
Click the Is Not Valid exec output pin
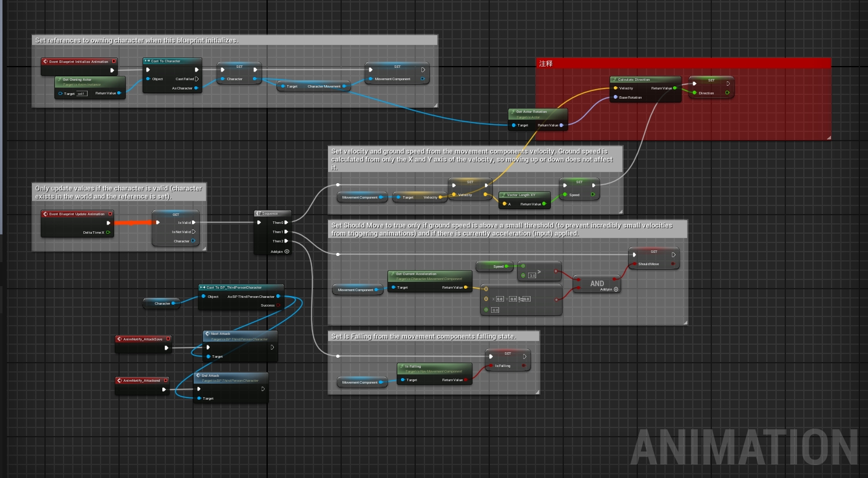pyautogui.click(x=194, y=232)
